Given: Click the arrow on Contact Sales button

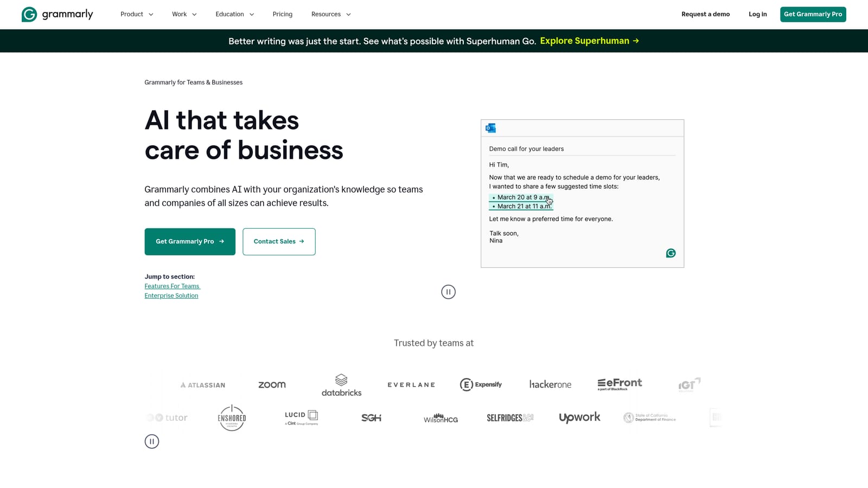Looking at the screenshot, I should (302, 241).
